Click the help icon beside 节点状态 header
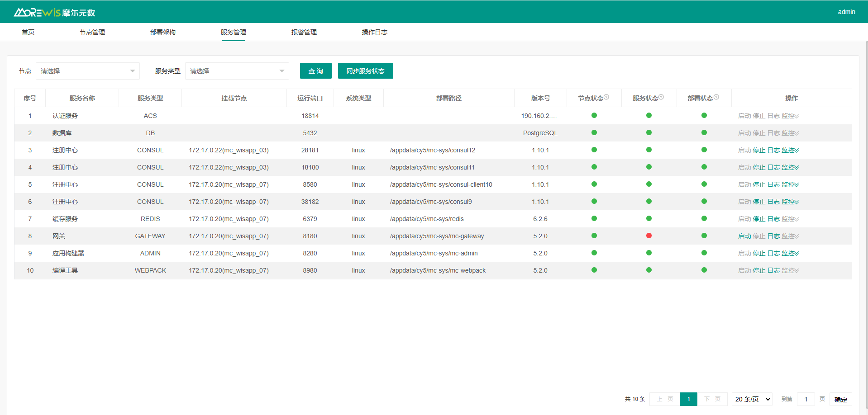This screenshot has height=415, width=868. (x=606, y=97)
